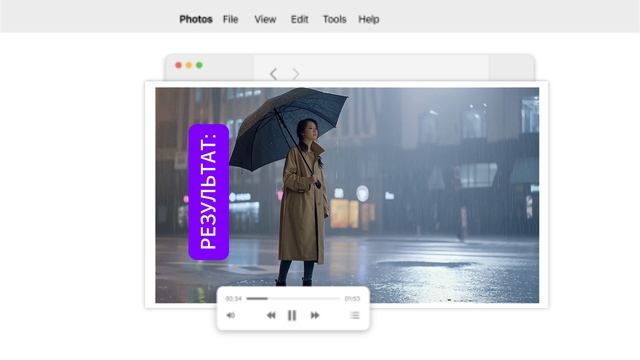
Task: Open the Help menu
Action: pyautogui.click(x=369, y=19)
